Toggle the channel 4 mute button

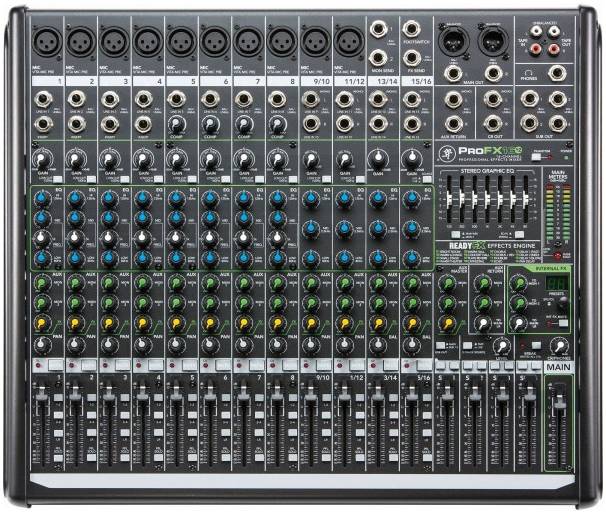[x=156, y=364]
